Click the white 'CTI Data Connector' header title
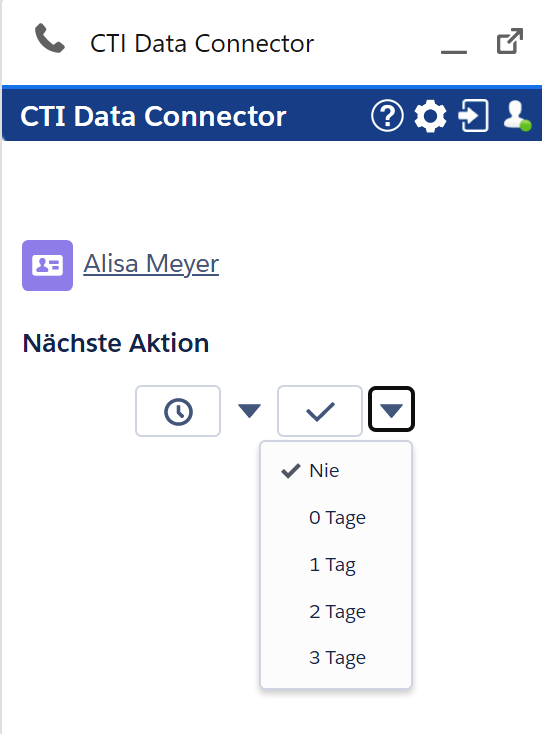542x734 pixels. pyautogui.click(x=153, y=116)
